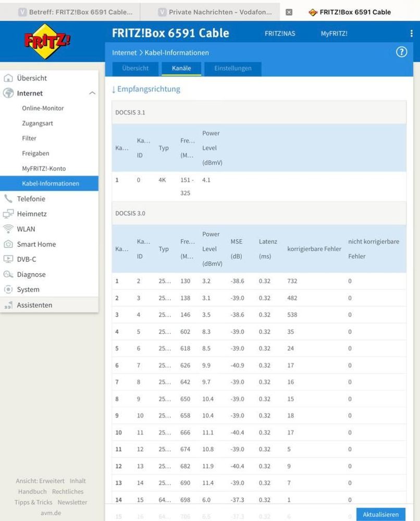Image resolution: width=420 pixels, height=521 pixels.
Task: Open Telefonie menu label
Action: tap(31, 199)
